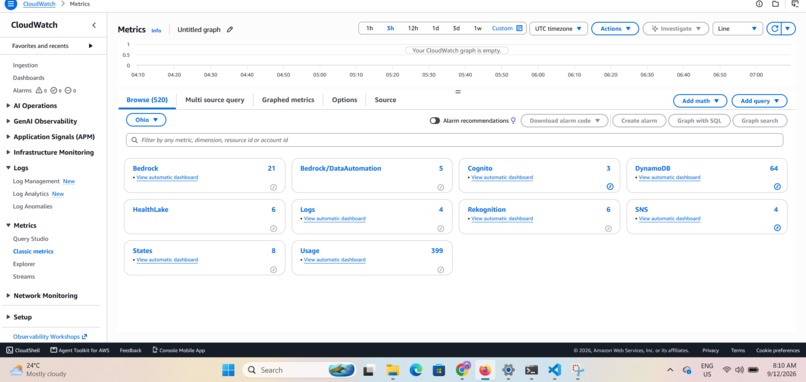
Task: Select the Browse (520) tab
Action: click(147, 100)
